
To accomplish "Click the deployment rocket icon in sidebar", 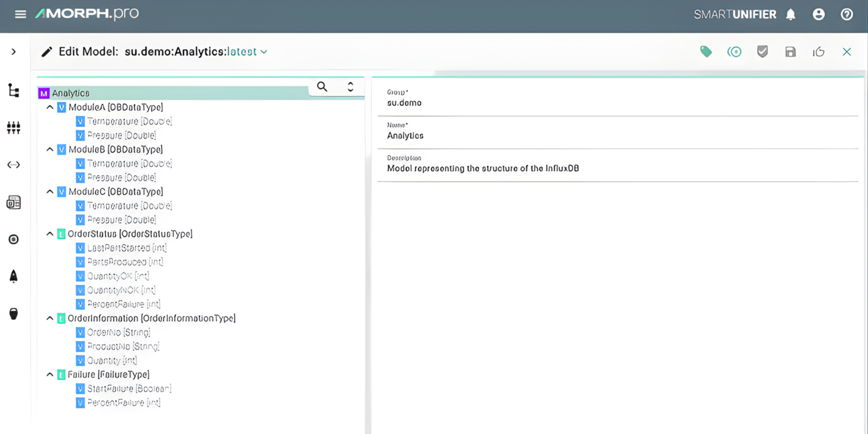I will tap(13, 276).
